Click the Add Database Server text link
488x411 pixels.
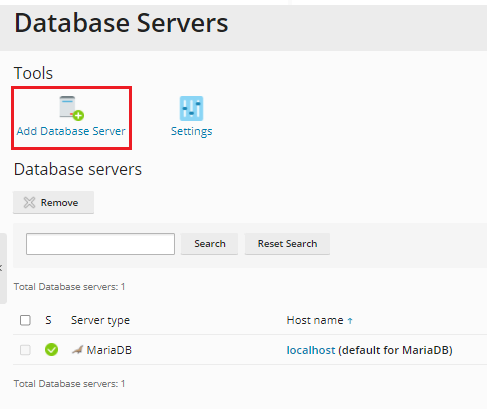pyautogui.click(x=71, y=131)
